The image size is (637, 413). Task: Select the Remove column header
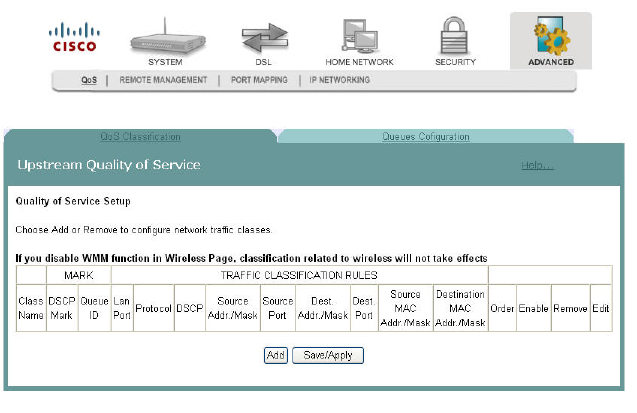(x=570, y=308)
